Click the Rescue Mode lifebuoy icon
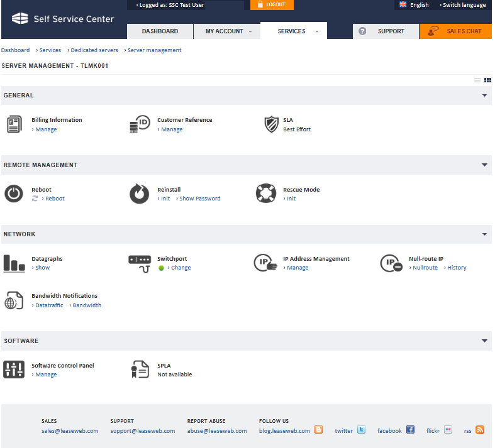495x448 pixels. (x=266, y=194)
